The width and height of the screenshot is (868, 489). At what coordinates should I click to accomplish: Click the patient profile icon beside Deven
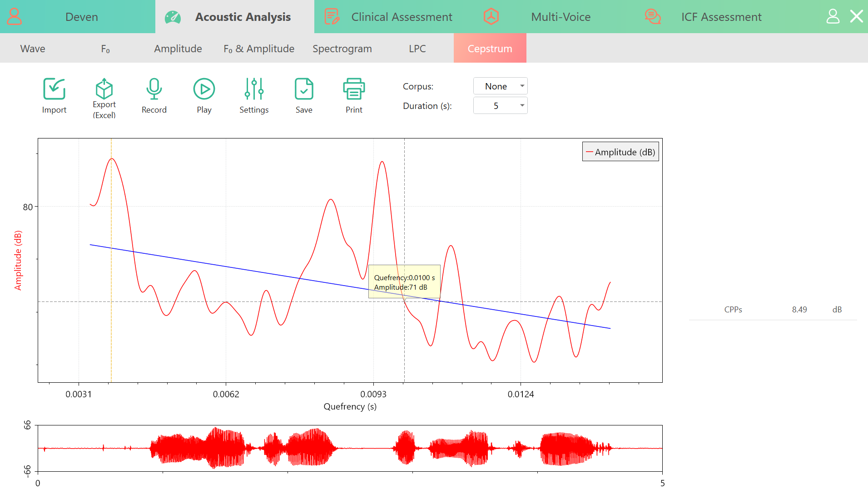15,16
